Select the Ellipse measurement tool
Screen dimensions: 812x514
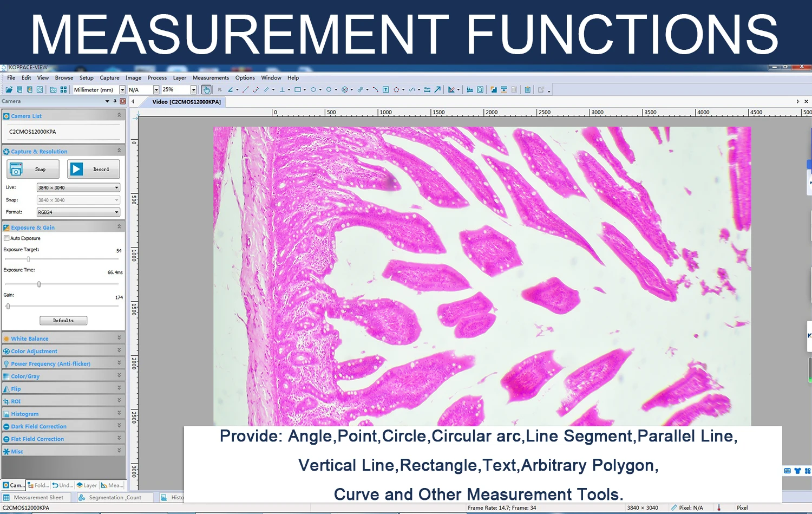tap(313, 90)
